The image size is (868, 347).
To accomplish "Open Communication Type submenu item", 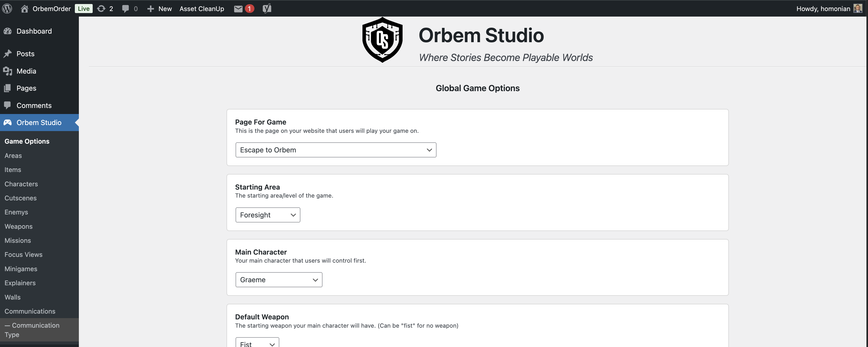I will coord(32,330).
